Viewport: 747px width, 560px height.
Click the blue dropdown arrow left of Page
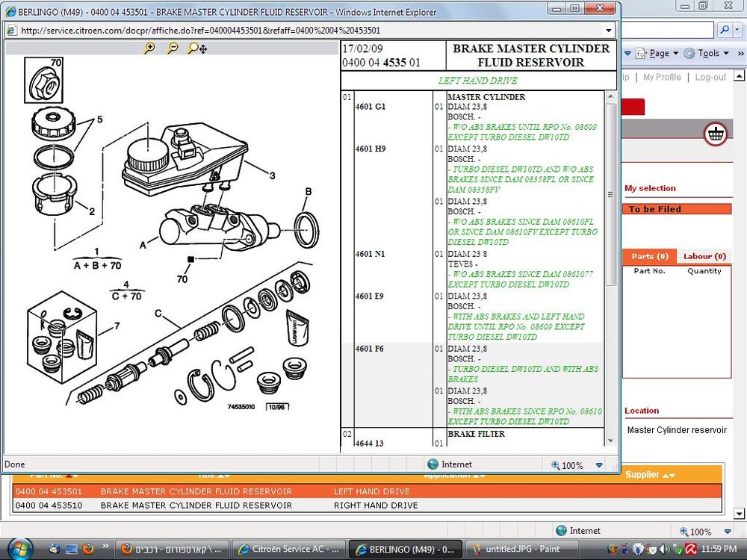pos(627,53)
